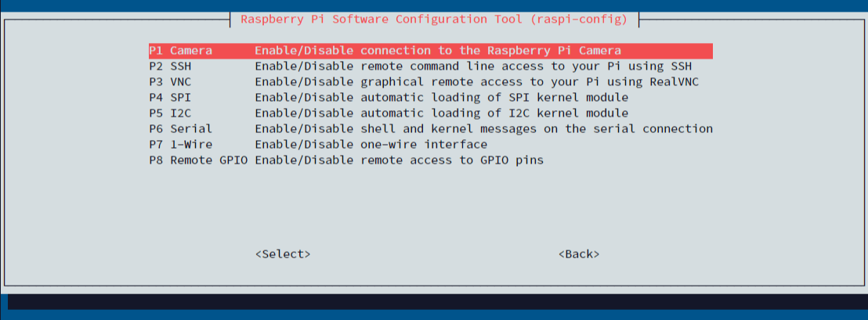Click the remote access to GPIO pins description
The width and height of the screenshot is (868, 320).
pos(399,161)
